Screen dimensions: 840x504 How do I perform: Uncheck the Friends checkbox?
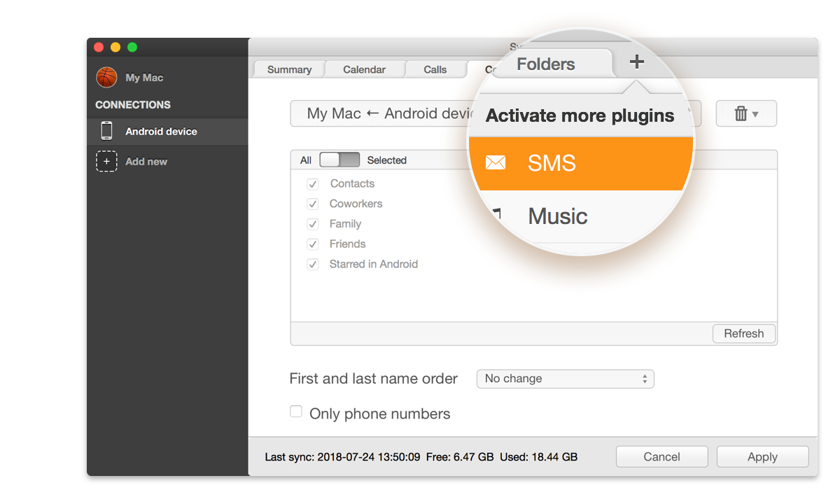pyautogui.click(x=313, y=244)
